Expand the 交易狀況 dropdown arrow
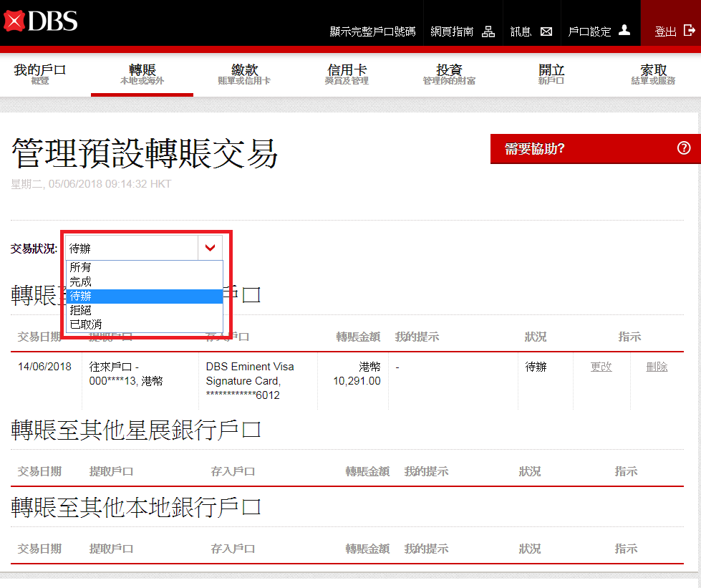The width and height of the screenshot is (701, 588). (x=210, y=249)
